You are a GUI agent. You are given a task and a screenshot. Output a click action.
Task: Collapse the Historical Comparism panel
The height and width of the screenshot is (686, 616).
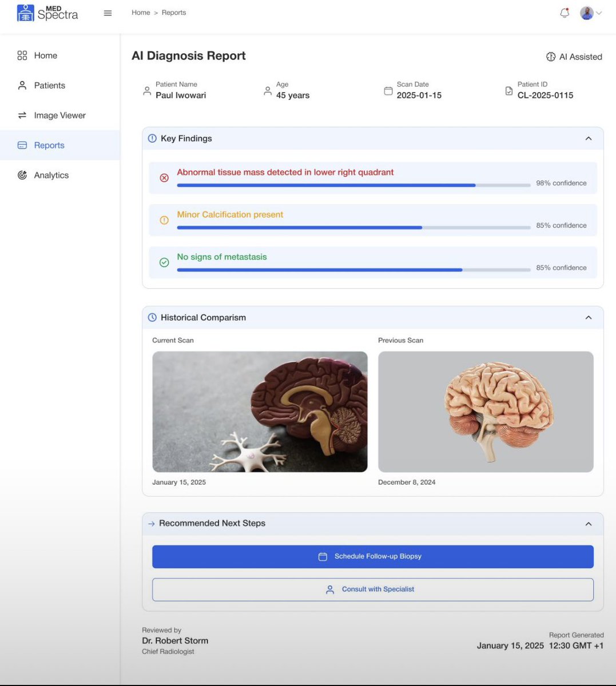589,317
